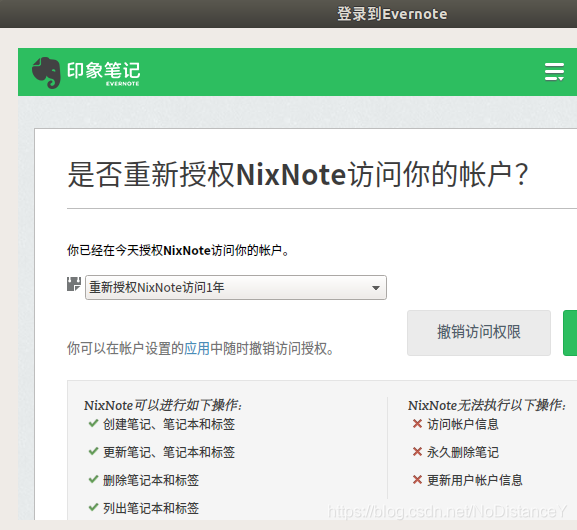The image size is (577, 530).
Task: Click the green authorize button at right edge
Action: pos(570,333)
